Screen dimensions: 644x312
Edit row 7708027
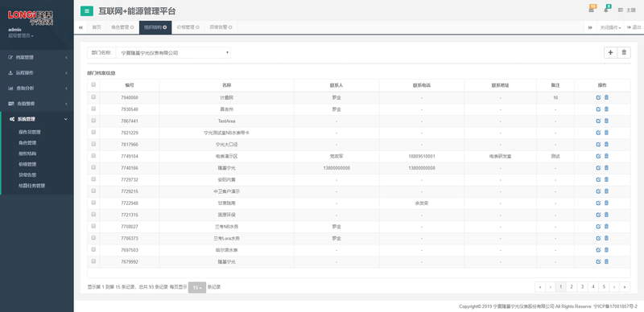[598, 227]
